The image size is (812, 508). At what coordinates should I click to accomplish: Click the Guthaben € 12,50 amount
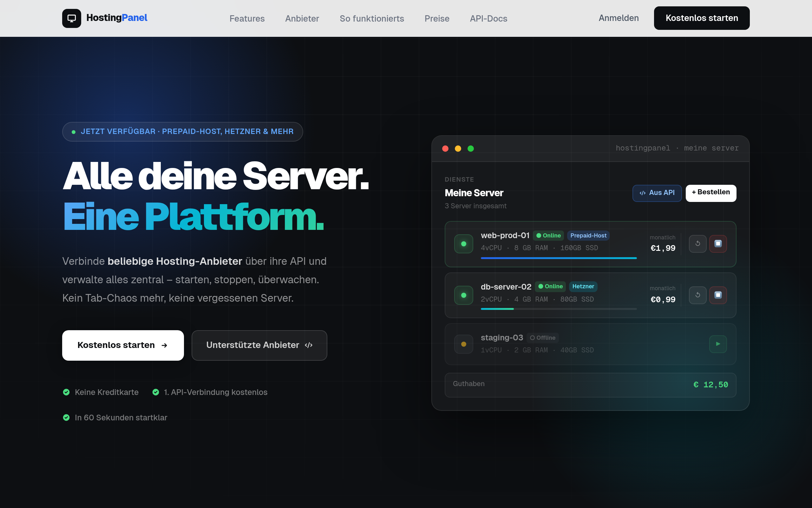[x=711, y=385]
